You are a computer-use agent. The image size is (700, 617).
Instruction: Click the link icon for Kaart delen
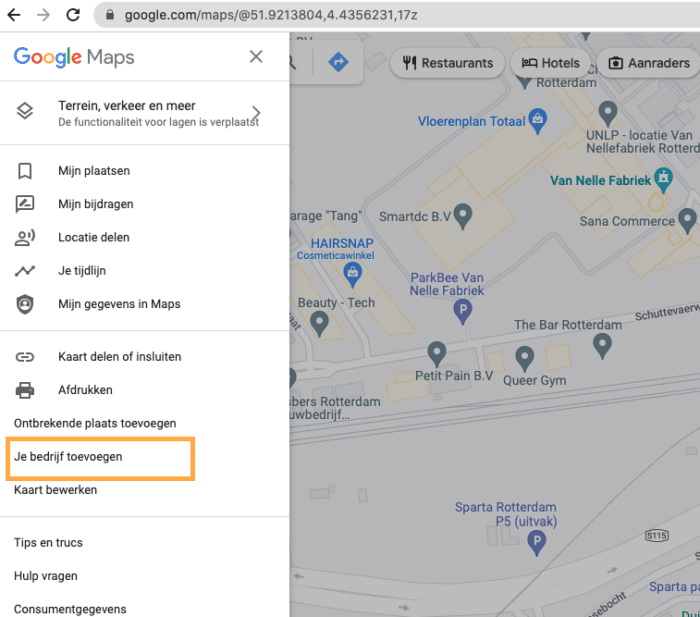click(25, 357)
